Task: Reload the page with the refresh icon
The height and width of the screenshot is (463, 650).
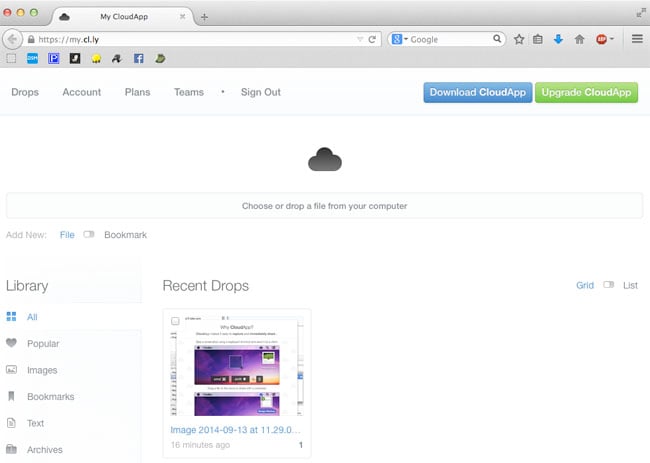Action: (x=372, y=39)
